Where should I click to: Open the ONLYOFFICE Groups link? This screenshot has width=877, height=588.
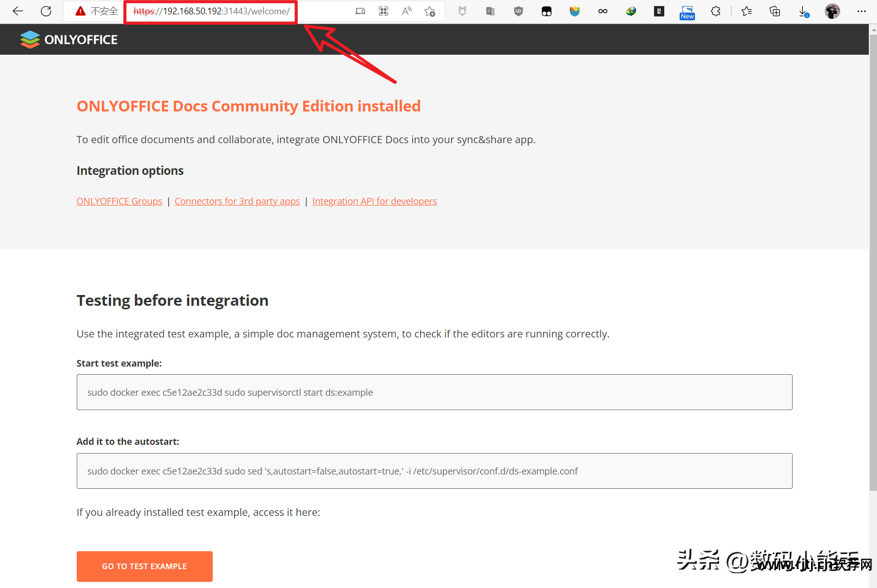[119, 201]
